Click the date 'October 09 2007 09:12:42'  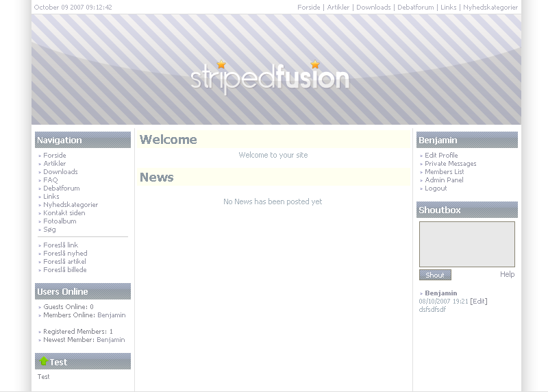(x=73, y=8)
